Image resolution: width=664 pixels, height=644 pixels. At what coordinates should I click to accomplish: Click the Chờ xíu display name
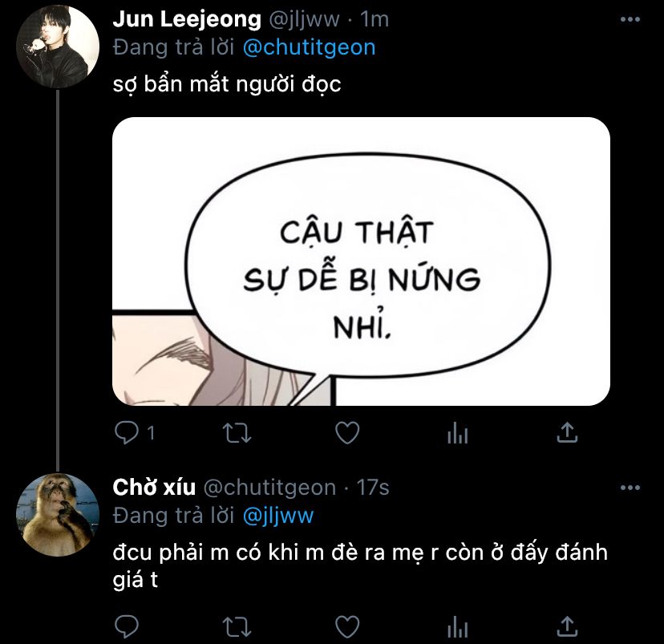pos(154,488)
